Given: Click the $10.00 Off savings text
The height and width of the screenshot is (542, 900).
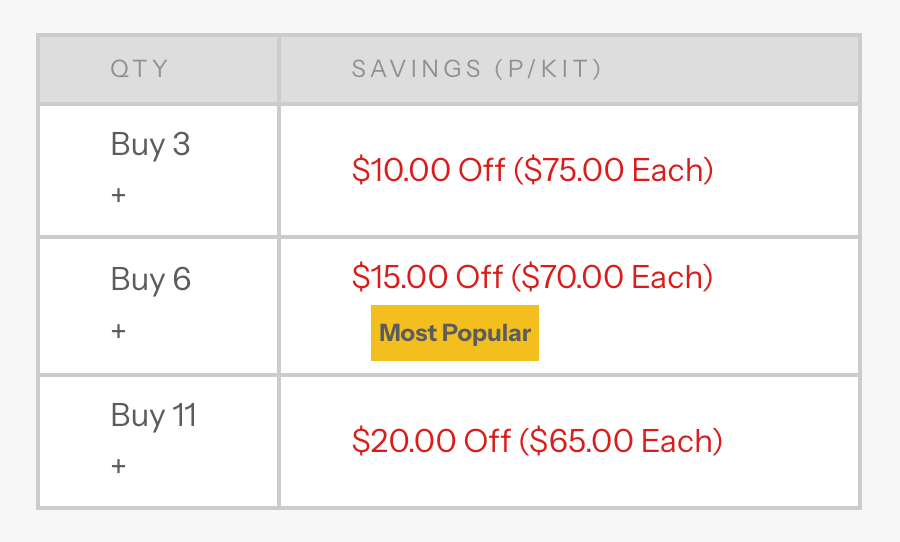Looking at the screenshot, I should click(x=428, y=170).
